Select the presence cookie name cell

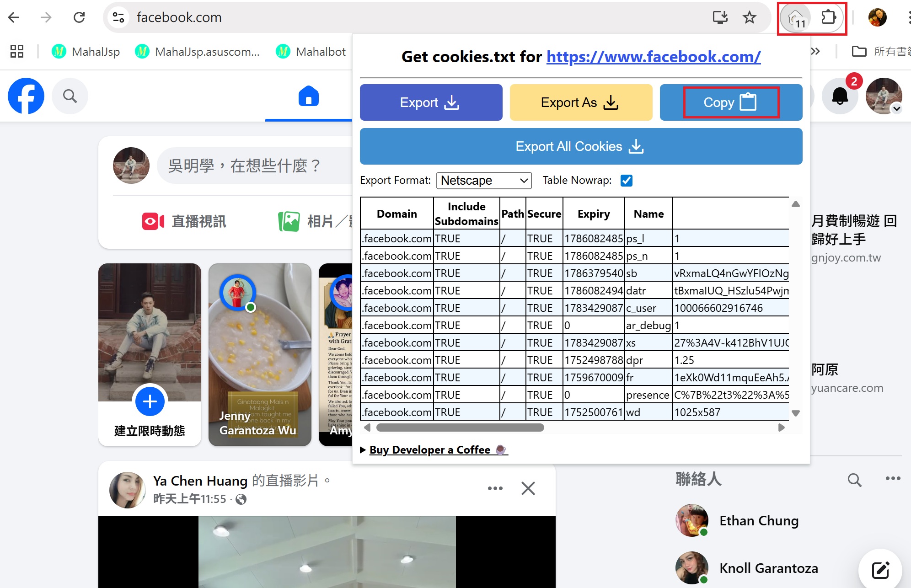pyautogui.click(x=648, y=395)
